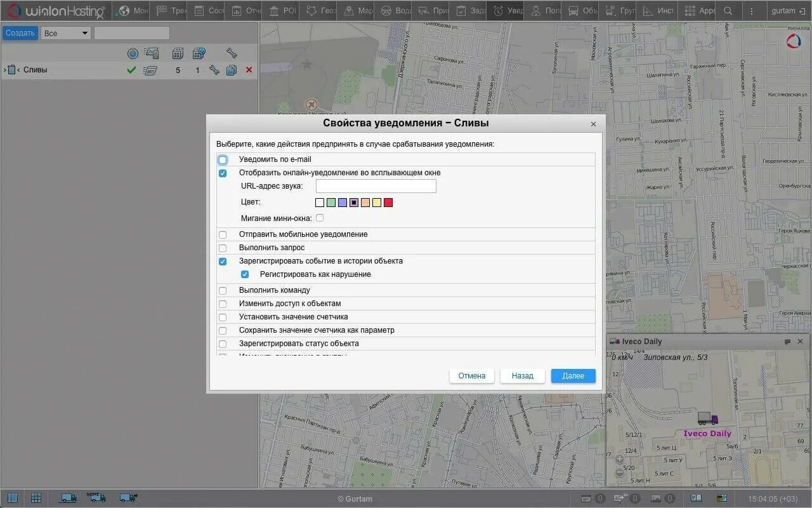Open the POI tab in top menu

pos(282,11)
